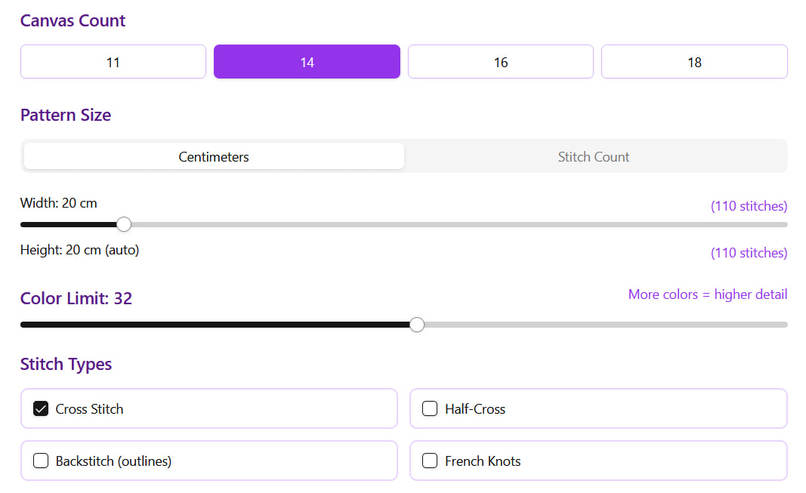Viewport: 806px width, 493px height.
Task: Click the French Knots label text
Action: [x=483, y=461]
